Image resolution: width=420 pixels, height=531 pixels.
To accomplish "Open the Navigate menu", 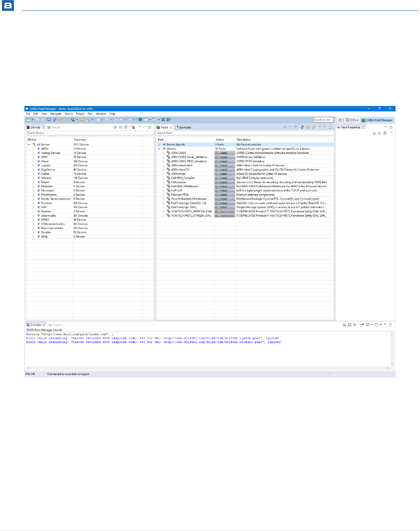I will (56, 114).
